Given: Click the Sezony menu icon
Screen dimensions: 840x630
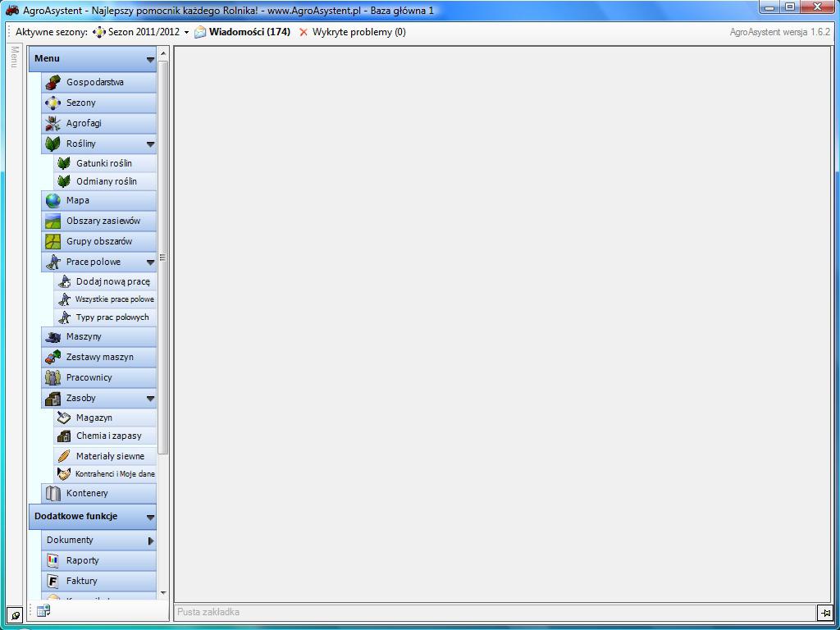Looking at the screenshot, I should (x=52, y=103).
